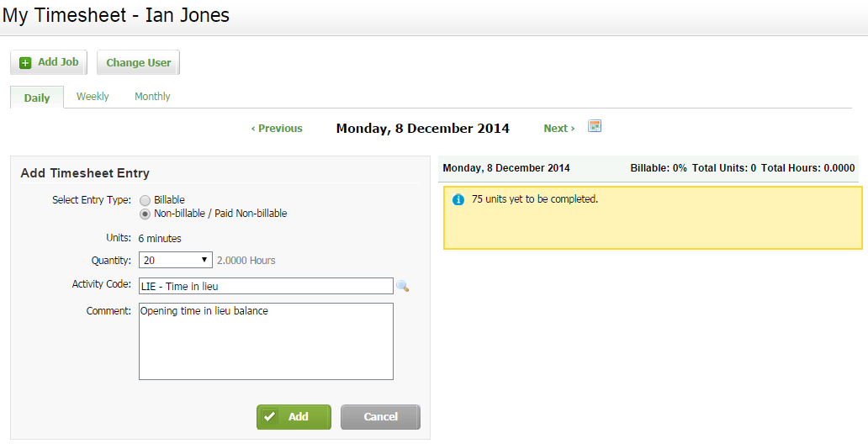Click the Activity Code input field
Viewport: 868px width, 444px height.
[266, 287]
